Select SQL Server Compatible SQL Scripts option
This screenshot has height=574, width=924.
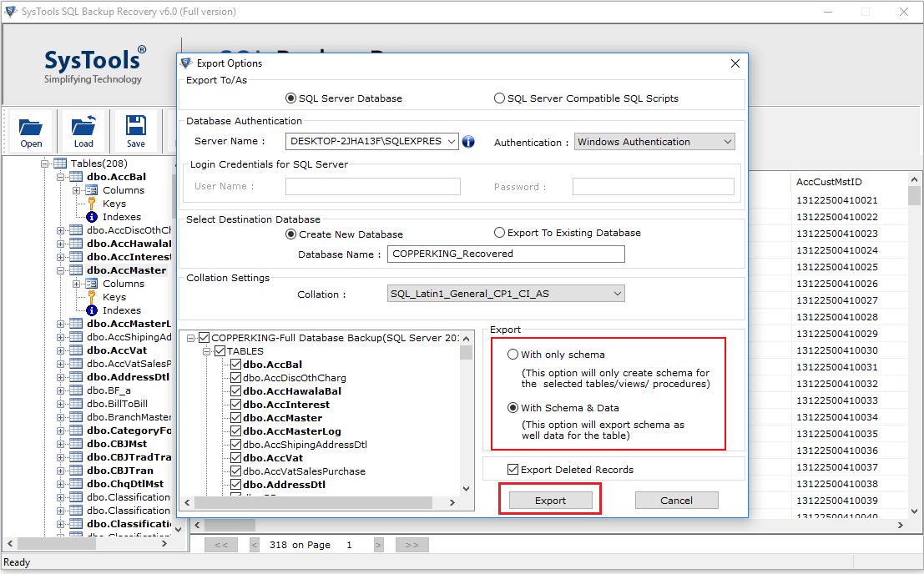499,98
